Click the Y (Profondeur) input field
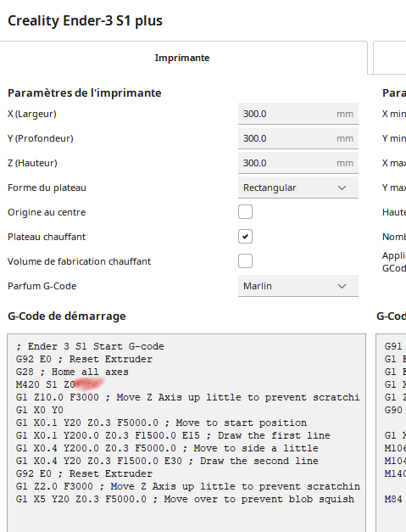This screenshot has width=406, height=532. coord(298,138)
